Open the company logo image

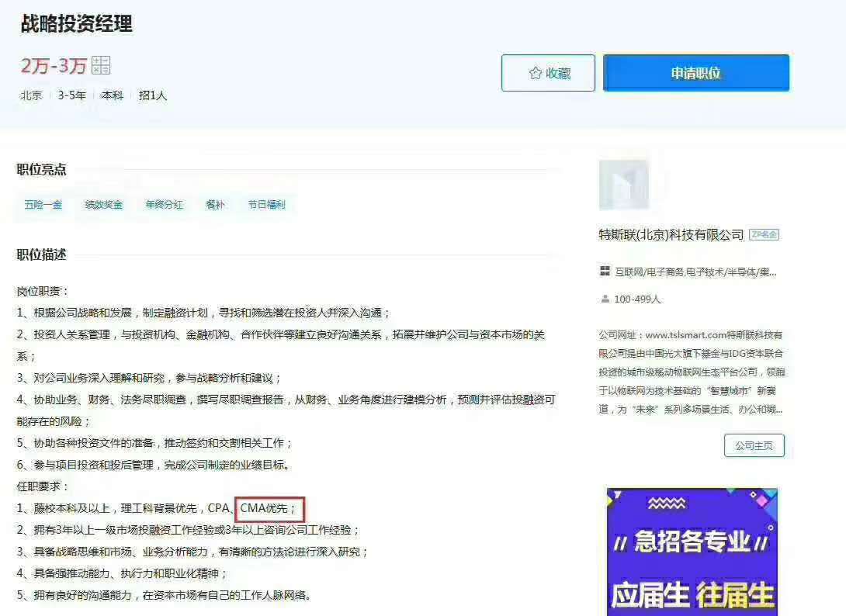click(625, 184)
